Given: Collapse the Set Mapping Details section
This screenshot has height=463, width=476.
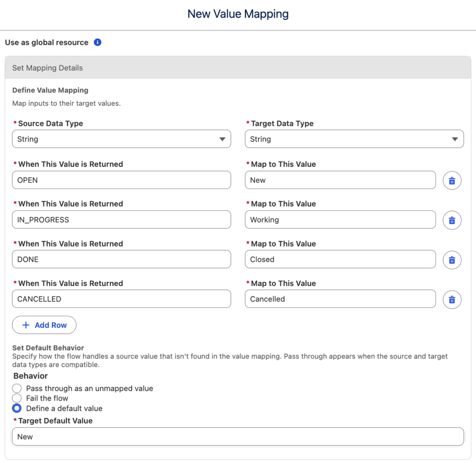Looking at the screenshot, I should tap(47, 68).
